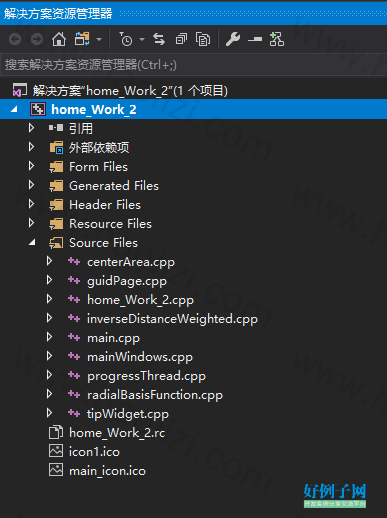Image resolution: width=387 pixels, height=518 pixels.
Task: Open the dropdown next to the pending changes filter
Action: [x=142, y=39]
